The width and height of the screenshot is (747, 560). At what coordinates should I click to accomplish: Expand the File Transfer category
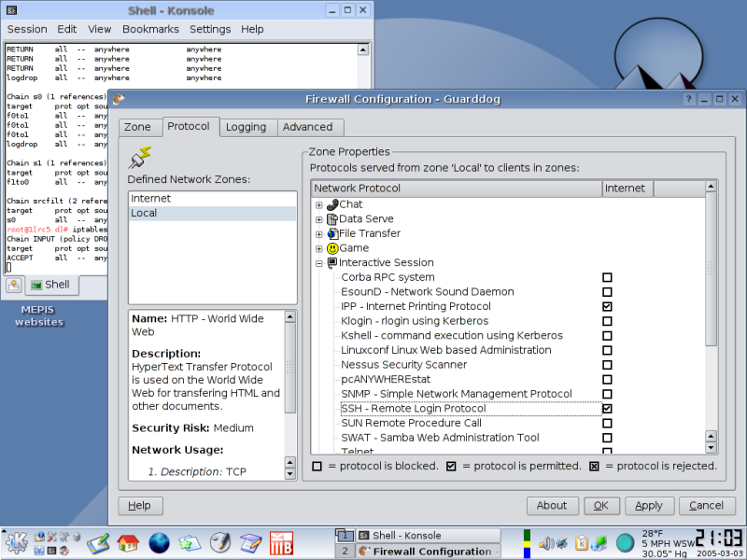point(319,234)
